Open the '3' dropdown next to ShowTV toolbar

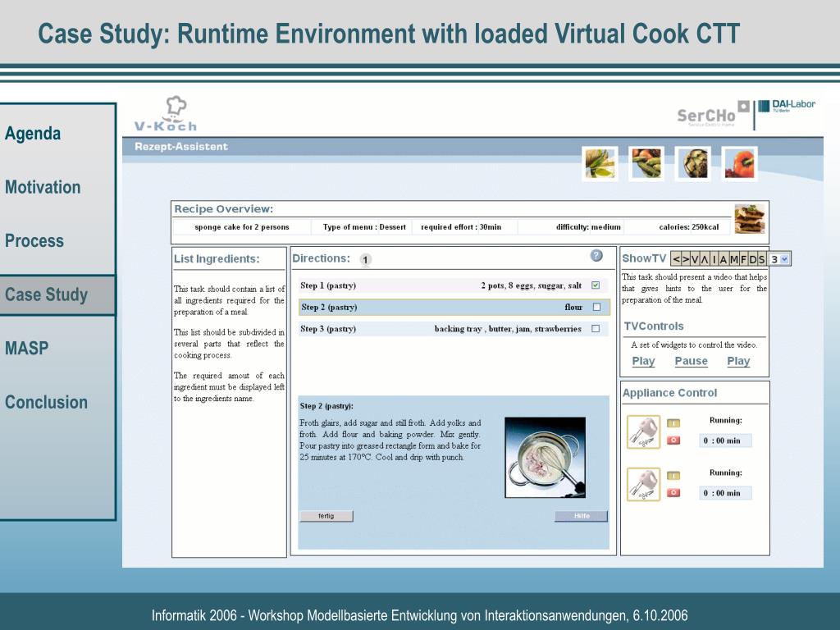pyautogui.click(x=779, y=259)
